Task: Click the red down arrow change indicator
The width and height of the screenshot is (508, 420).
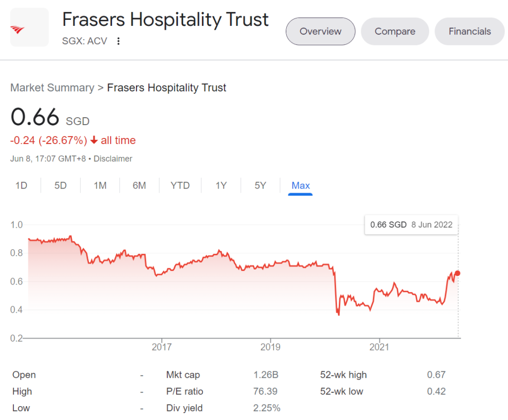Action: (x=94, y=140)
